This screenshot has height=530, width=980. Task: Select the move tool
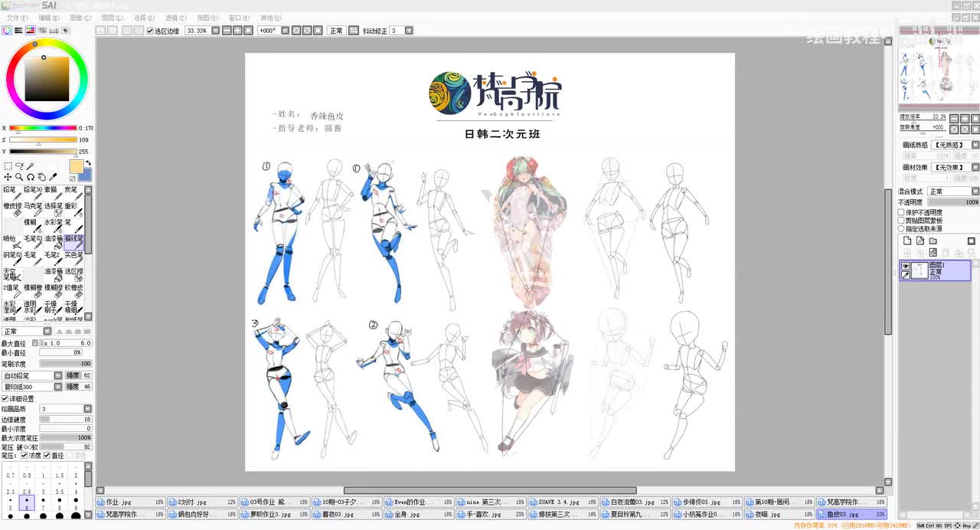8,177
